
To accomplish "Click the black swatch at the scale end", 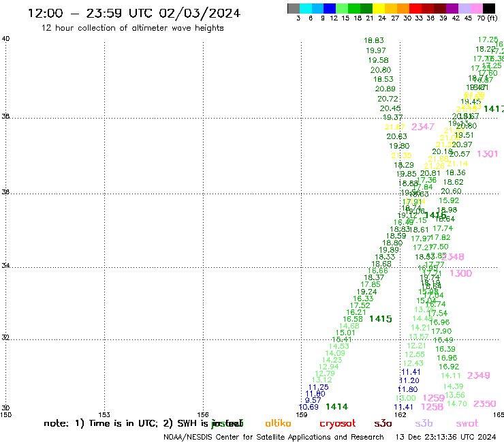I will [x=488, y=8].
